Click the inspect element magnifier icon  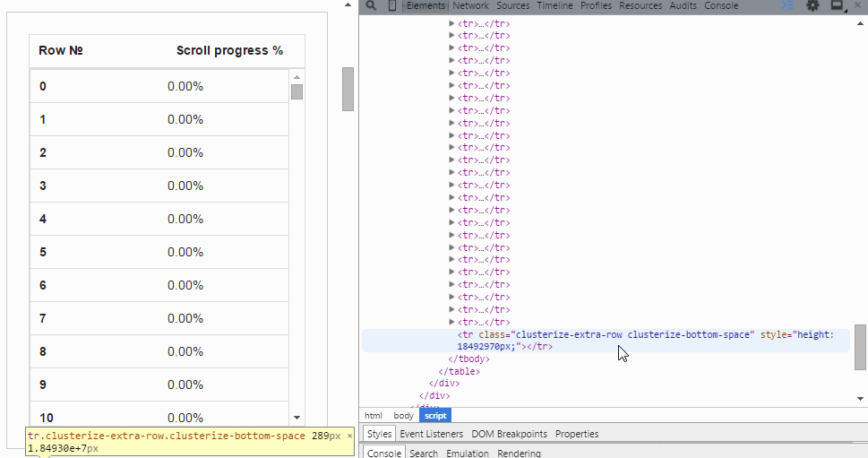pos(371,5)
